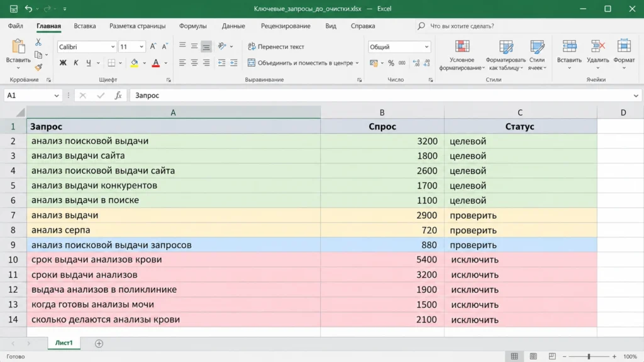This screenshot has height=362, width=644.
Task: Open the Merge and Center dropdown arrow
Action: [x=357, y=63]
